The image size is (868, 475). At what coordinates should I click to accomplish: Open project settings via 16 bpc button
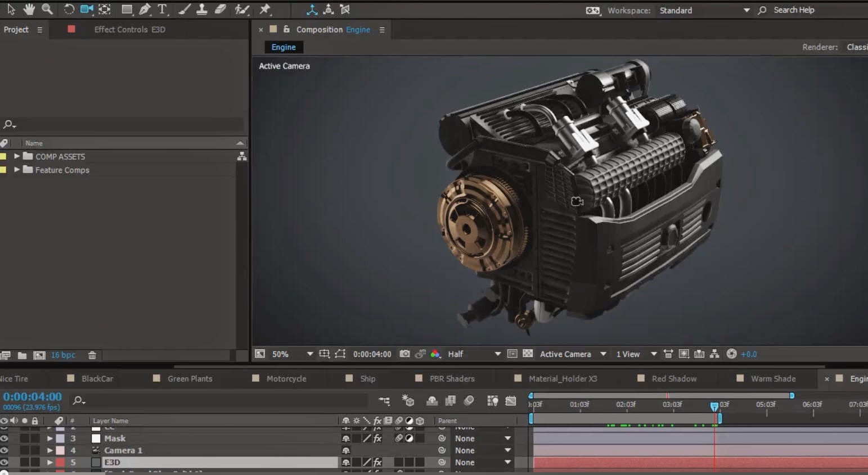[63, 355]
